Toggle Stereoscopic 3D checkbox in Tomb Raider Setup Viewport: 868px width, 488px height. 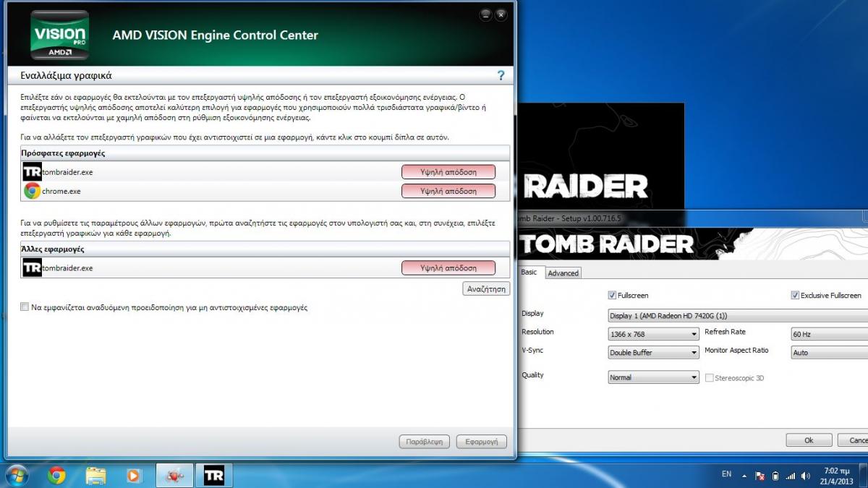(x=709, y=377)
